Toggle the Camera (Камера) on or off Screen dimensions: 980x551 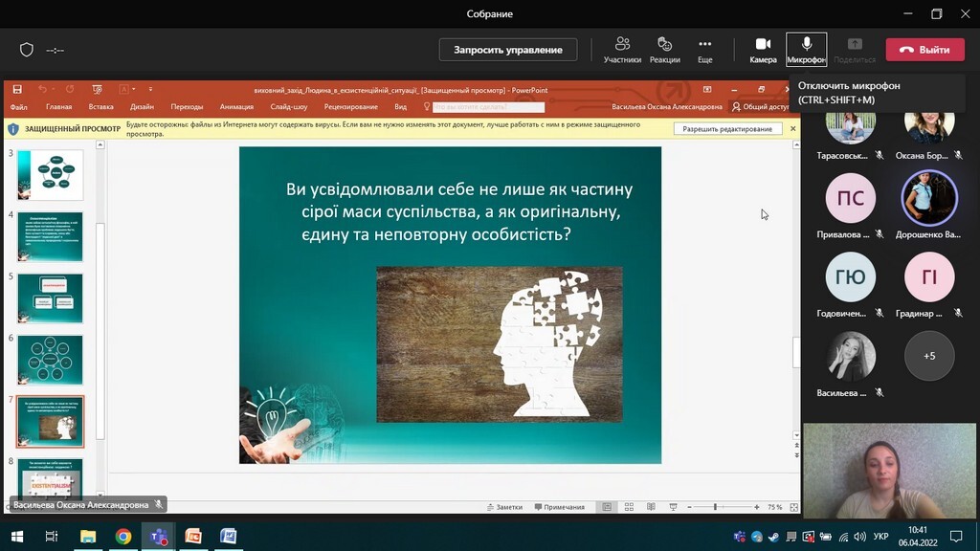point(763,49)
